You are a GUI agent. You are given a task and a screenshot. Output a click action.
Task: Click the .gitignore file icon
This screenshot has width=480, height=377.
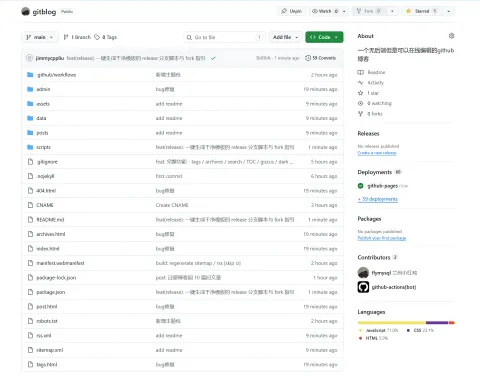30,162
